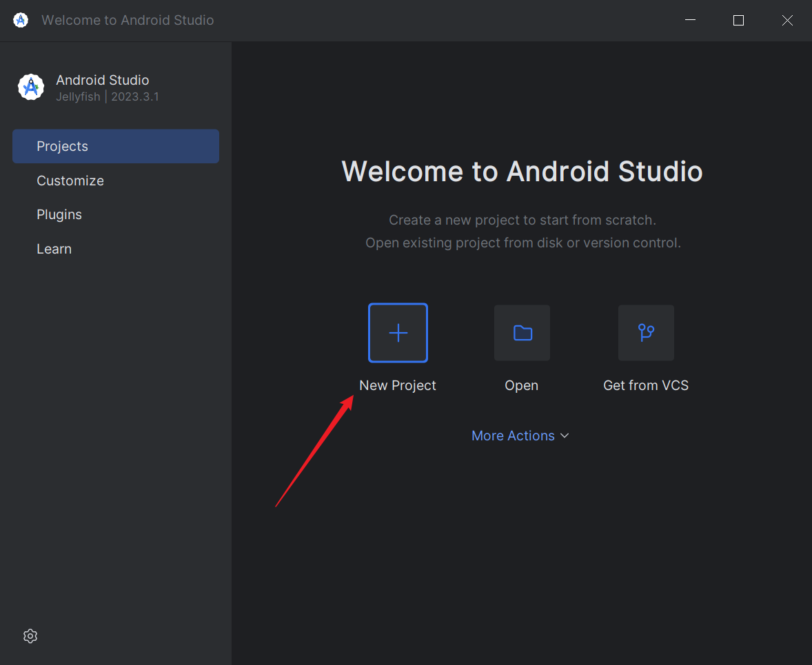Open More Actions menu
This screenshot has width=812, height=665.
(x=513, y=435)
